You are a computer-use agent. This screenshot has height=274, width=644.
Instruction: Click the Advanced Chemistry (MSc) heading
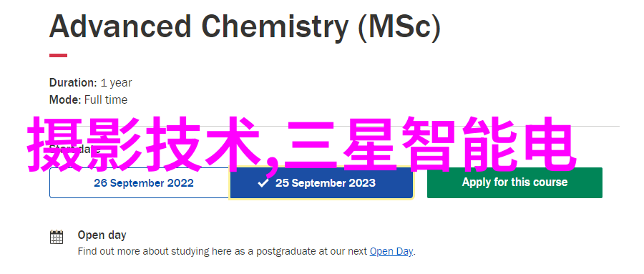[245, 26]
